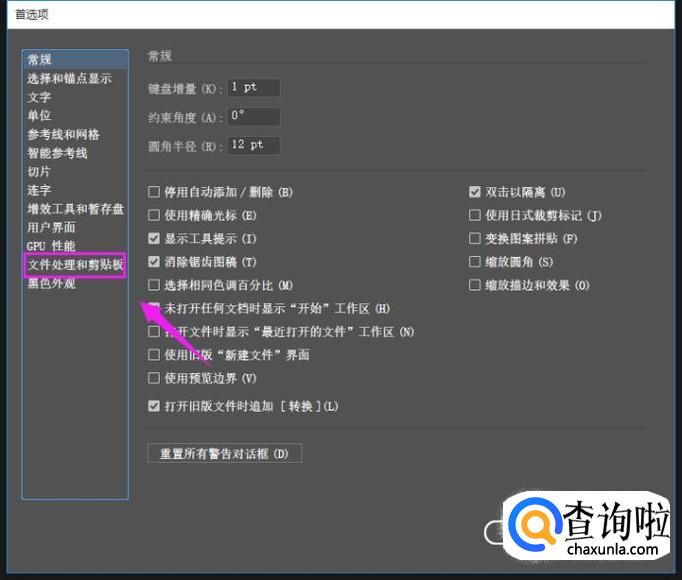
Task: Uncheck 消除锯齿图稿 checkbox
Action: click(154, 262)
